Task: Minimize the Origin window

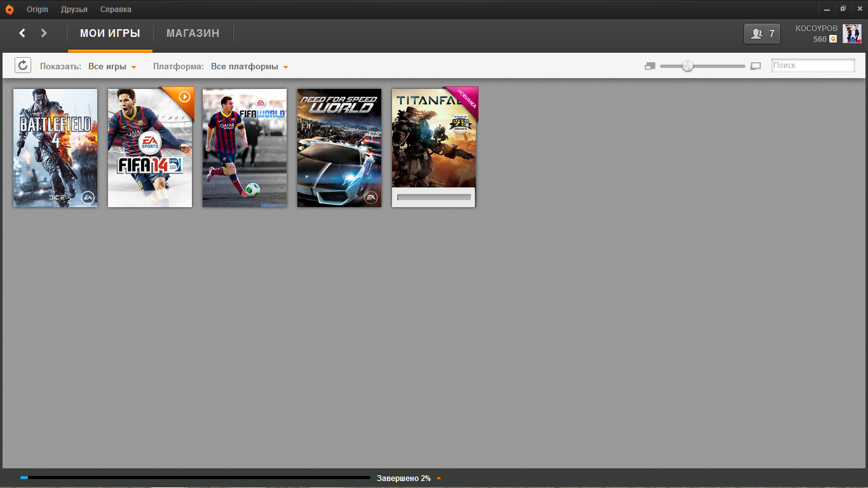Action: coord(827,10)
